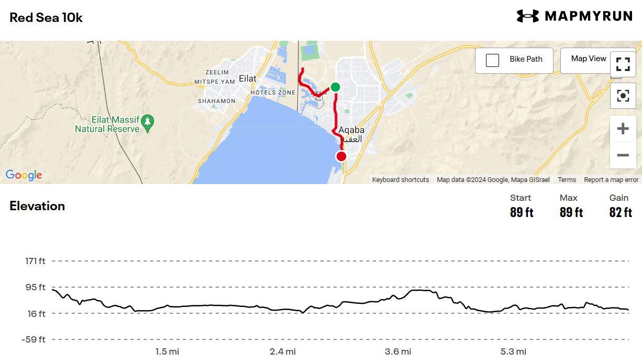Click the green route start marker
Screen dimensions: 642x364
pos(335,87)
